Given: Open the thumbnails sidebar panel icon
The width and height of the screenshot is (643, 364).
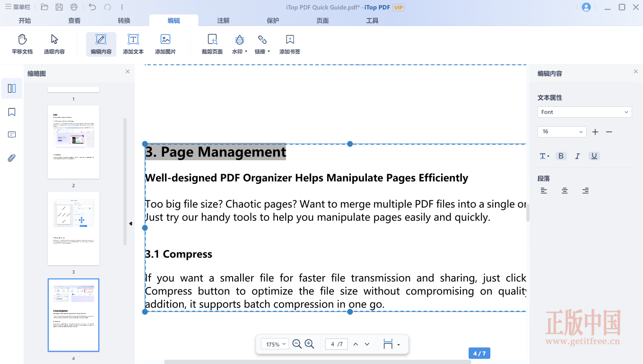Looking at the screenshot, I should (12, 88).
